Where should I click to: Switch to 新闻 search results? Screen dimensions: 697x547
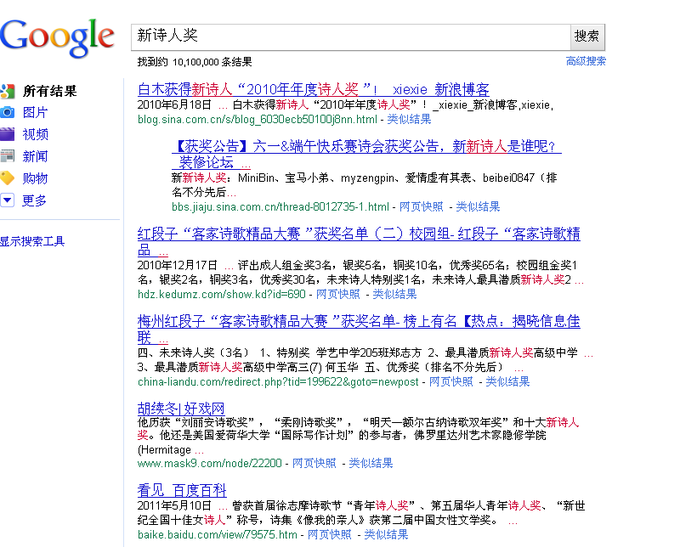[x=35, y=156]
